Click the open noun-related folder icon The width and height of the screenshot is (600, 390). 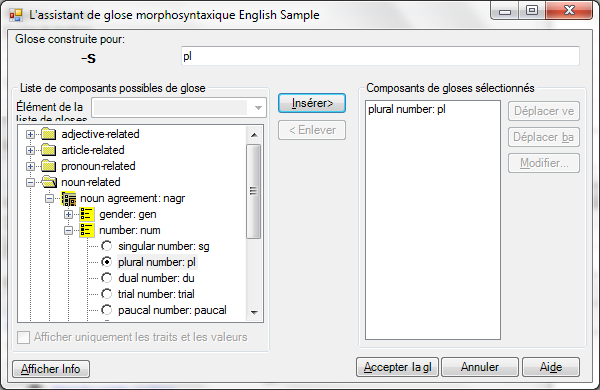(49, 182)
